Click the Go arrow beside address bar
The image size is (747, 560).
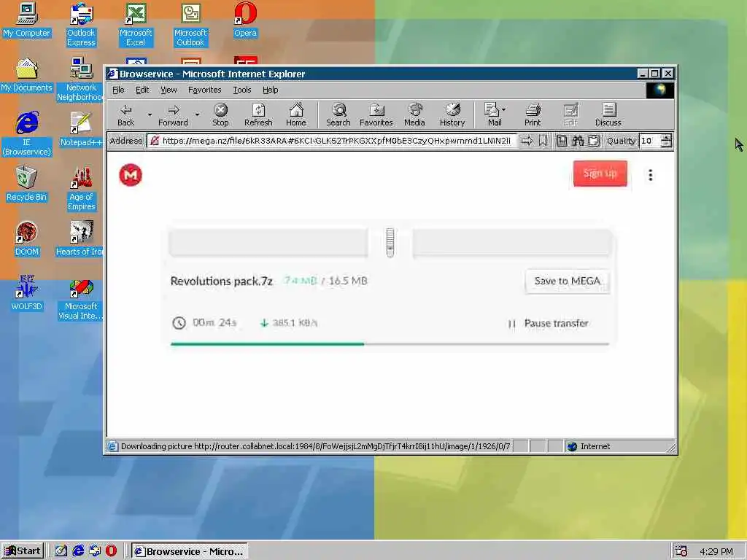pos(527,141)
